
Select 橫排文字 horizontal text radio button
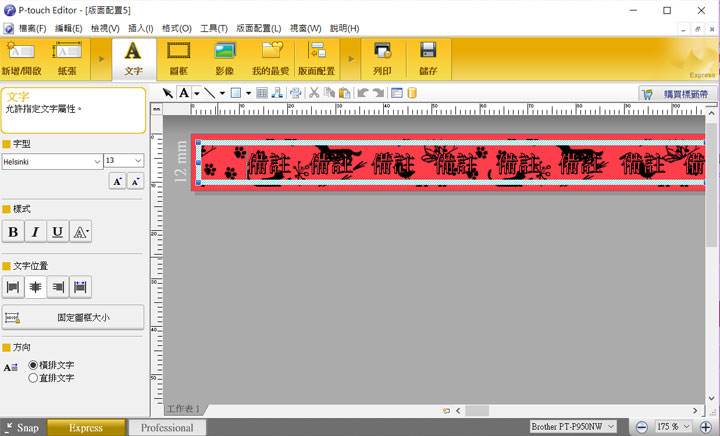[34, 366]
